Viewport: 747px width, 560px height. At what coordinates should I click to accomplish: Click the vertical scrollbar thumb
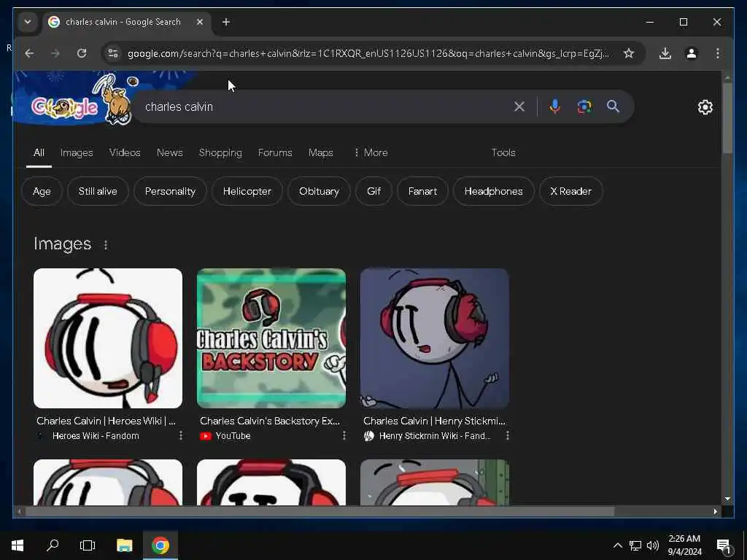click(727, 118)
